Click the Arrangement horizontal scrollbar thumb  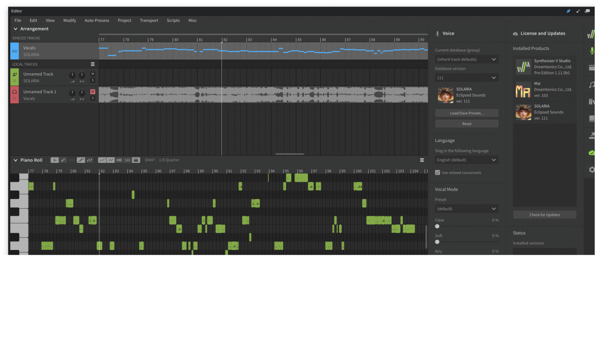click(x=290, y=154)
